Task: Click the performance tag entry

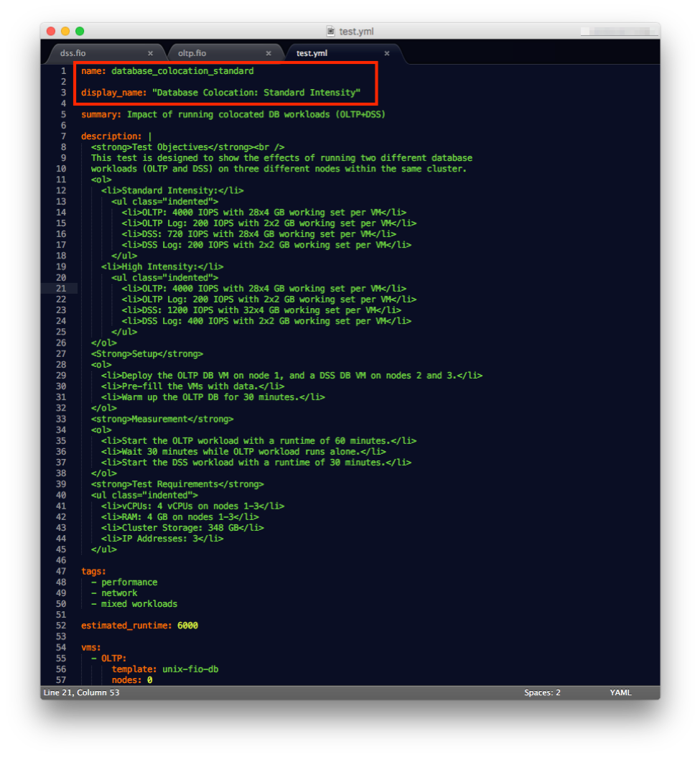Action: click(x=129, y=582)
